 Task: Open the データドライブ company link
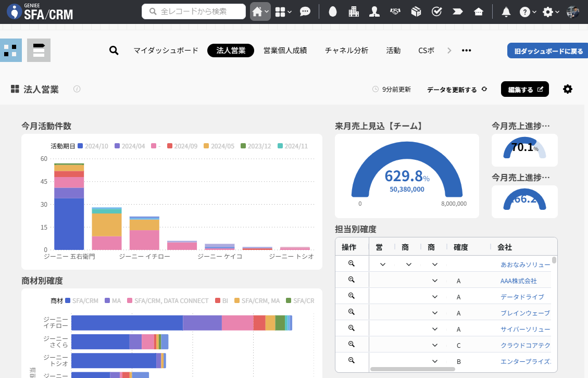[x=522, y=297]
